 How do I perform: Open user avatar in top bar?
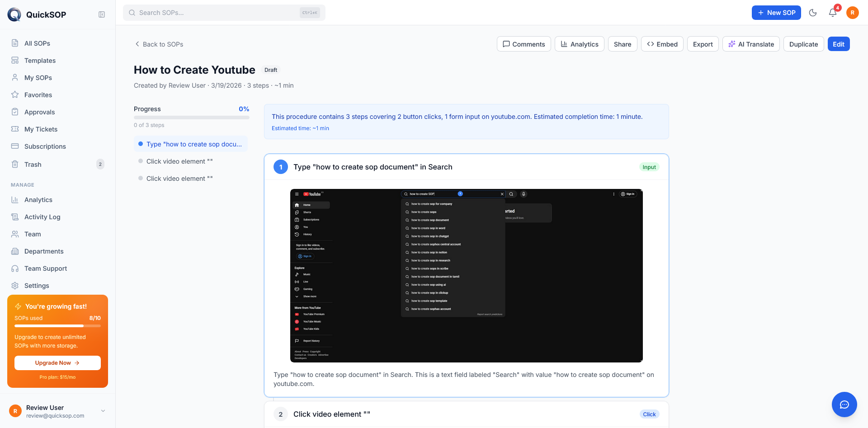(x=853, y=13)
